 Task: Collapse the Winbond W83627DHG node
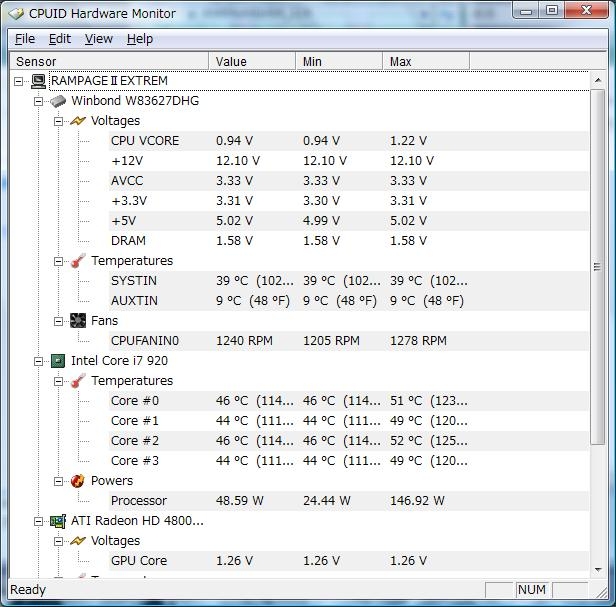pyautogui.click(x=38, y=101)
